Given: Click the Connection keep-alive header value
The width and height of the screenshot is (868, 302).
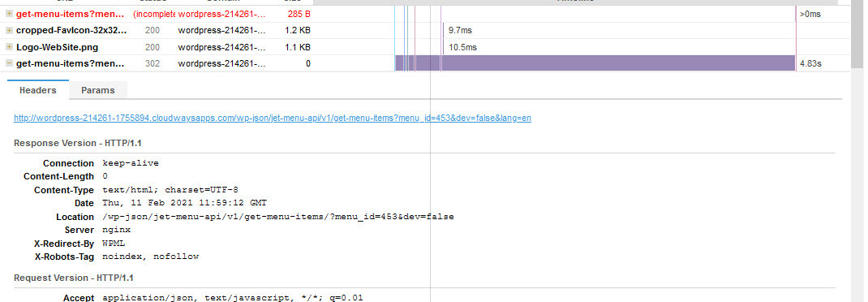Looking at the screenshot, I should pyautogui.click(x=131, y=163).
